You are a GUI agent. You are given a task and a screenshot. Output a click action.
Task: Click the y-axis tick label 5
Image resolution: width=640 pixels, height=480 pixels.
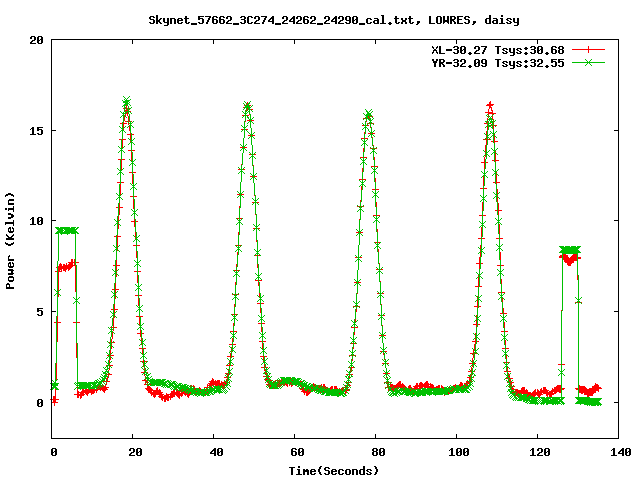pyautogui.click(x=40, y=312)
